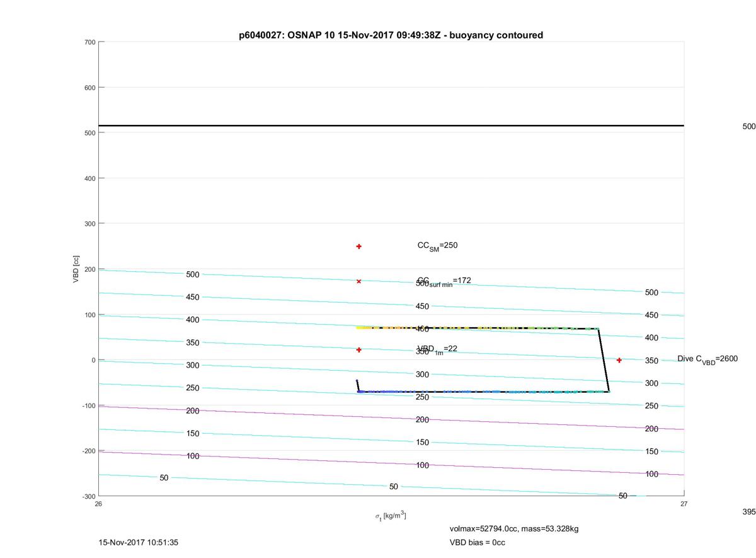The height and width of the screenshot is (558, 756).
Task: Click the 'VBD 1m=22' annotation
Action: (x=437, y=349)
